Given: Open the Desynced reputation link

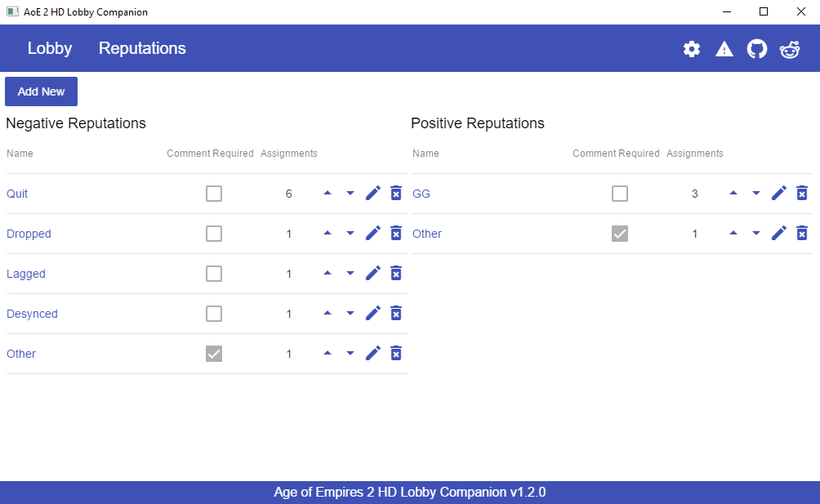Looking at the screenshot, I should pyautogui.click(x=32, y=314).
